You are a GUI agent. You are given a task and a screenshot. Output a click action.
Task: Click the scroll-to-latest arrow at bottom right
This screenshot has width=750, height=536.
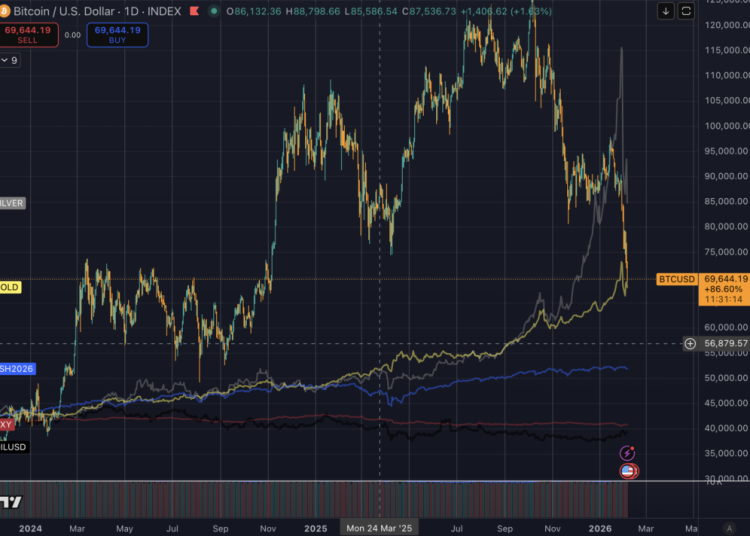pos(727,526)
